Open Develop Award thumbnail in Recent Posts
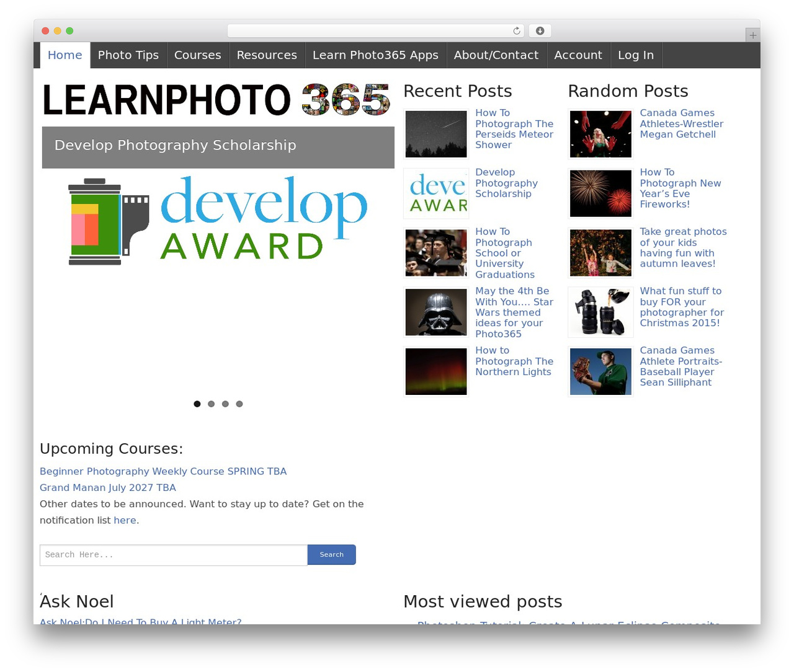Viewport: 794px width, 672px height. tap(436, 193)
